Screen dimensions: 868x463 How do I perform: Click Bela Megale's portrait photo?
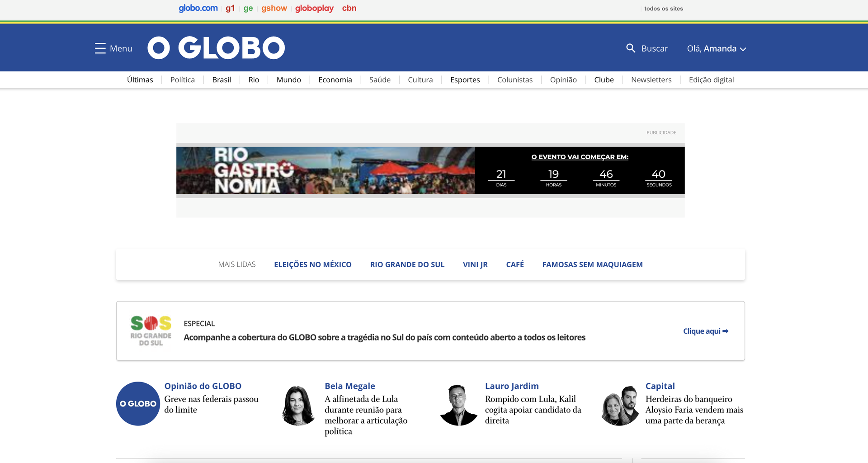[298, 405]
